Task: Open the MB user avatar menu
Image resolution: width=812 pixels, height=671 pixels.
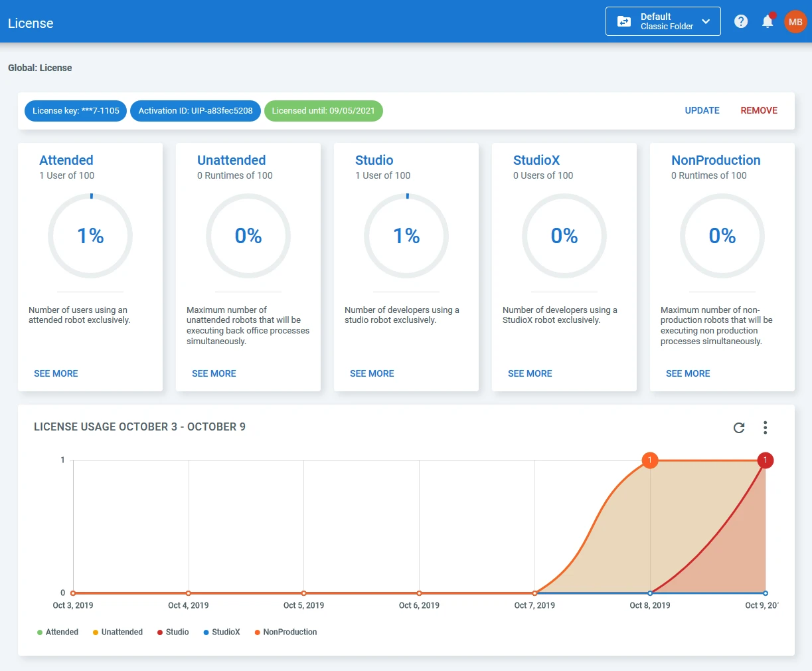Action: coord(795,22)
